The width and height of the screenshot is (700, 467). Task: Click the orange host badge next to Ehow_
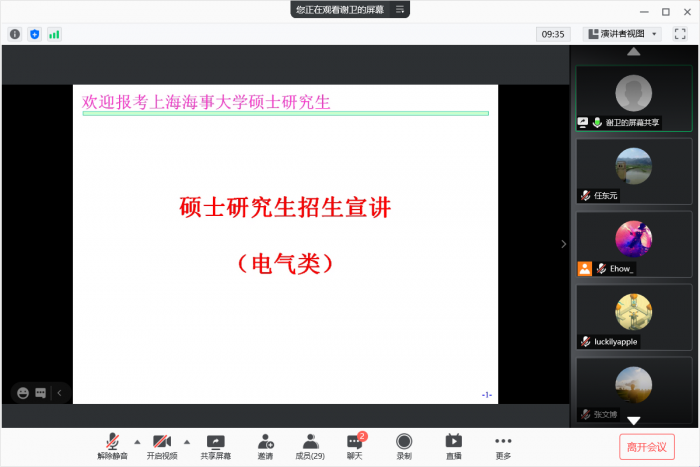pyautogui.click(x=584, y=269)
